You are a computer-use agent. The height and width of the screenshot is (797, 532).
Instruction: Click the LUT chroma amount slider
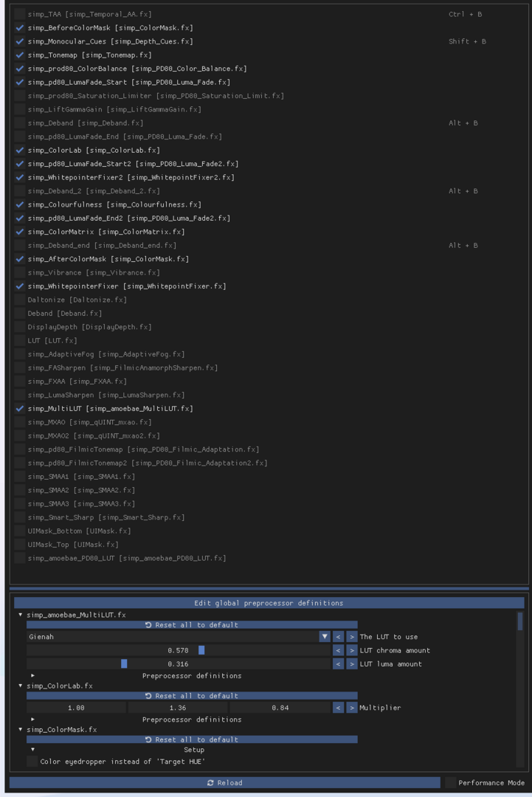[x=179, y=650]
